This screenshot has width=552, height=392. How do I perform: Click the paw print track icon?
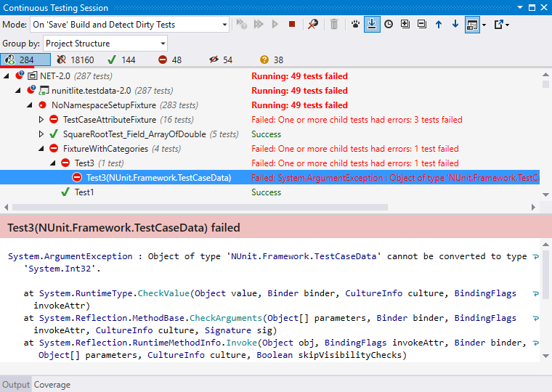[x=355, y=24]
